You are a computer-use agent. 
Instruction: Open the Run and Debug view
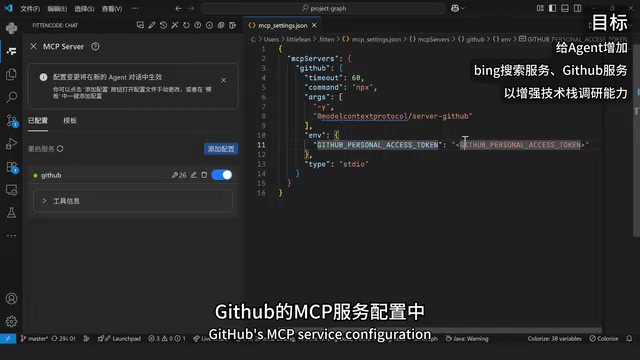(11, 144)
